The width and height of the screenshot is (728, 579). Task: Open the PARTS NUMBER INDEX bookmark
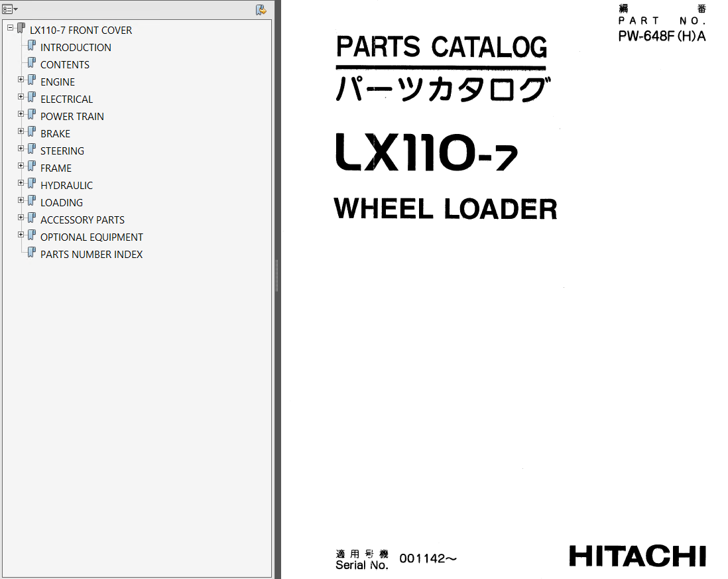pos(91,254)
